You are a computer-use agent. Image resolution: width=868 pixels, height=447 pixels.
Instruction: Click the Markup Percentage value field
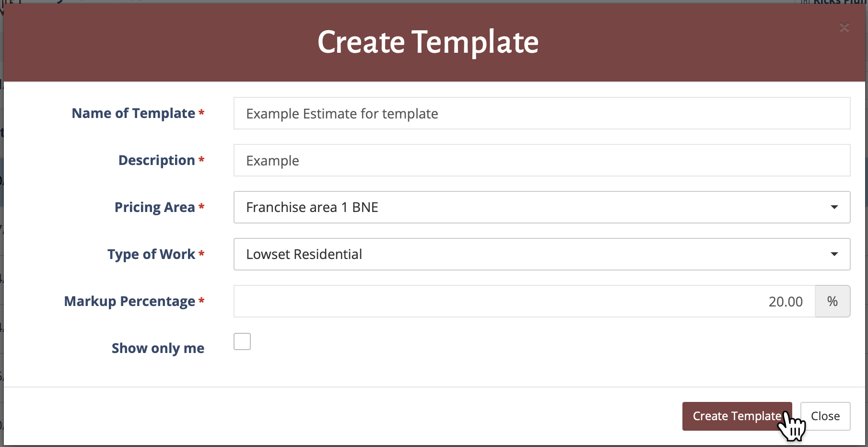pyautogui.click(x=524, y=301)
